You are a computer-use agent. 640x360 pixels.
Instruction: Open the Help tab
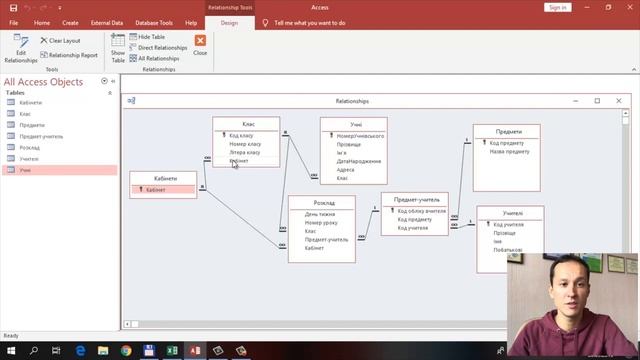pyautogui.click(x=191, y=23)
